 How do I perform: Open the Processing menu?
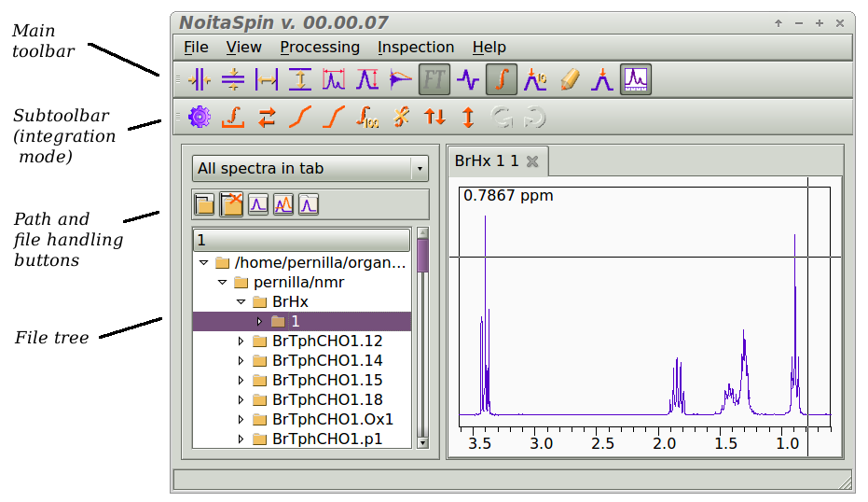[320, 48]
